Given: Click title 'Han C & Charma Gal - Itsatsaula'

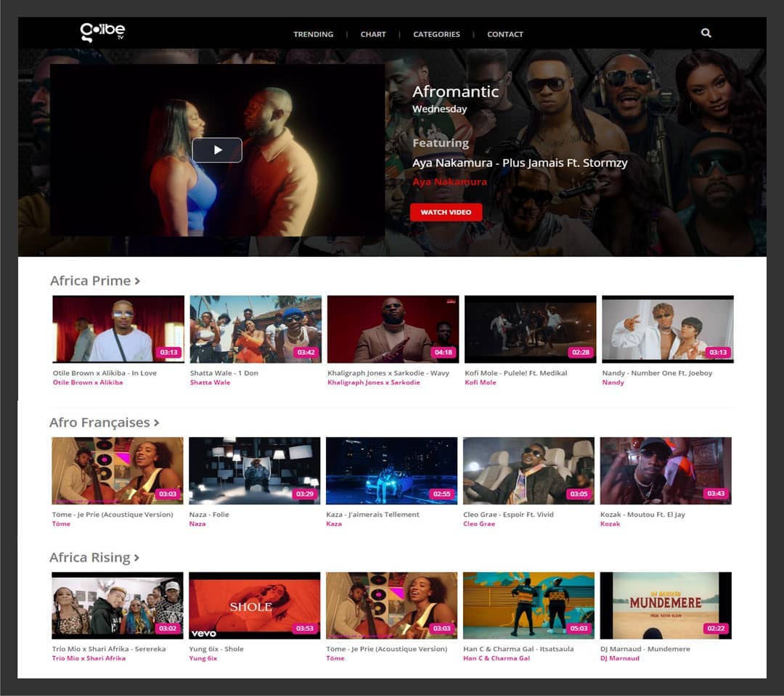Looking at the screenshot, I should 518,649.
